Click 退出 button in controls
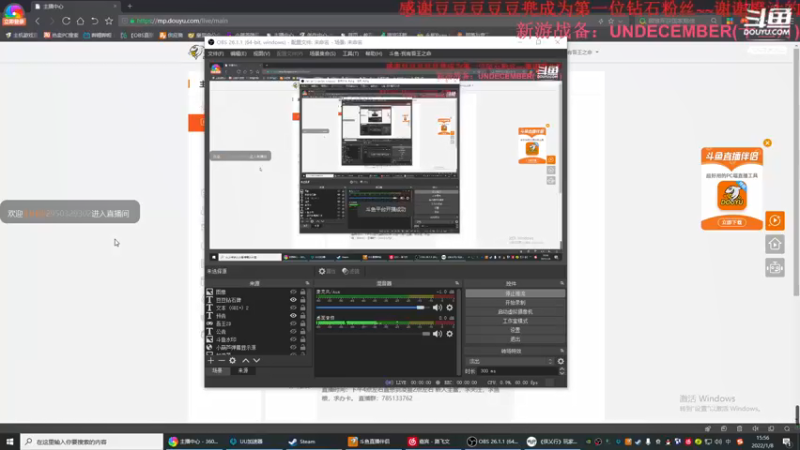 click(515, 339)
